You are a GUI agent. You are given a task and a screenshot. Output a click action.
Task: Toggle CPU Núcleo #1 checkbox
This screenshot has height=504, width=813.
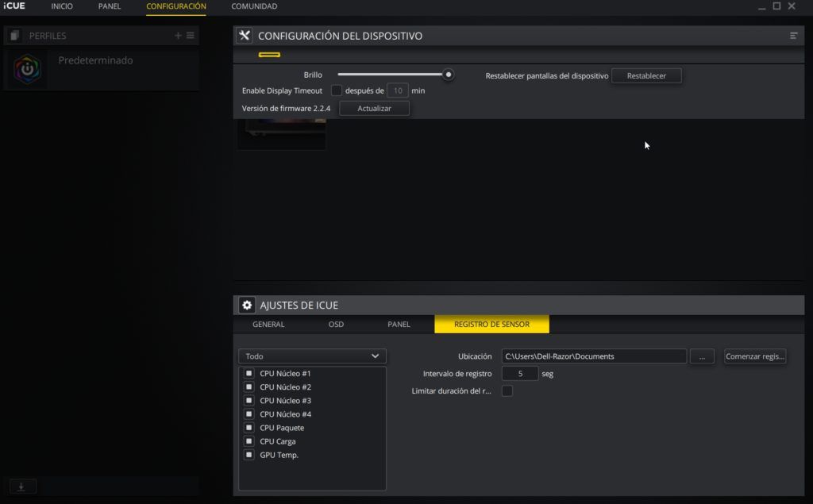point(249,373)
